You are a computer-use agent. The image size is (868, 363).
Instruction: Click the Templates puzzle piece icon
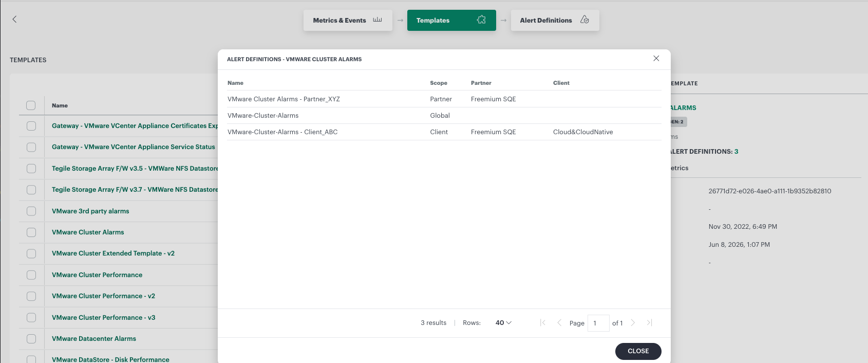[481, 20]
